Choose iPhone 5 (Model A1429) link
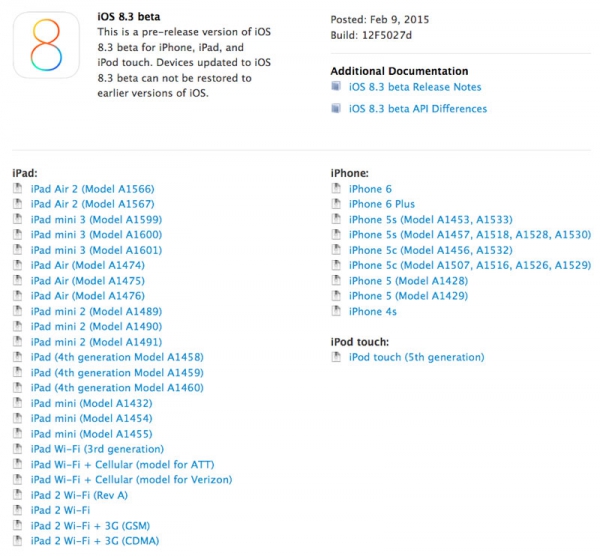The image size is (600, 556). point(408,296)
